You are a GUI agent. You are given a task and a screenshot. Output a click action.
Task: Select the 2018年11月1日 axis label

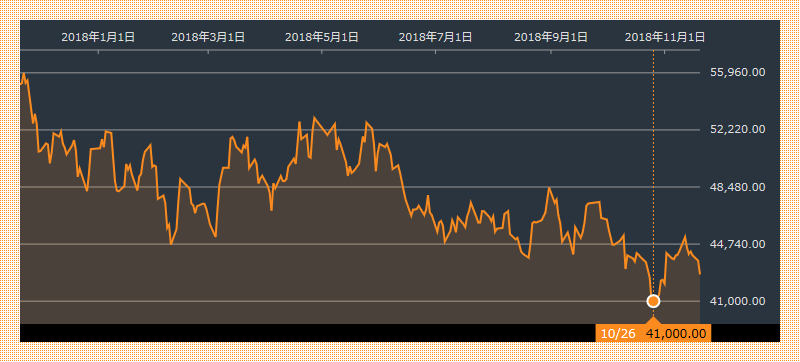pyautogui.click(x=665, y=37)
